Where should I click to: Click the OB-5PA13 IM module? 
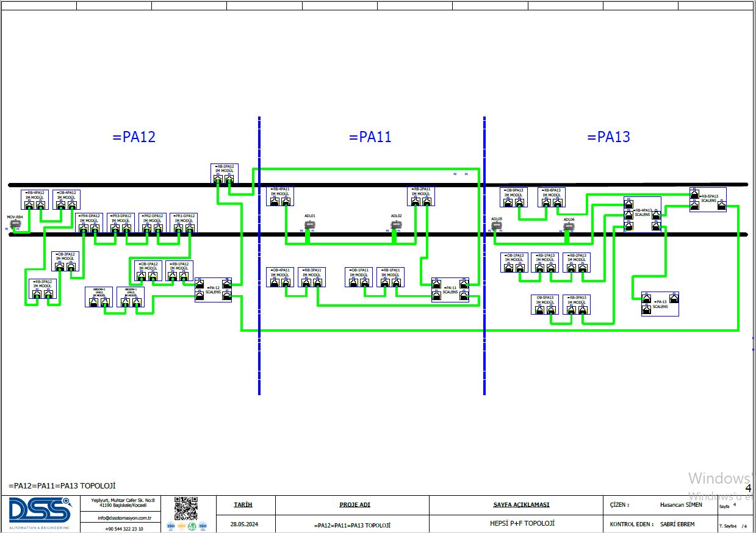pyautogui.click(x=545, y=304)
